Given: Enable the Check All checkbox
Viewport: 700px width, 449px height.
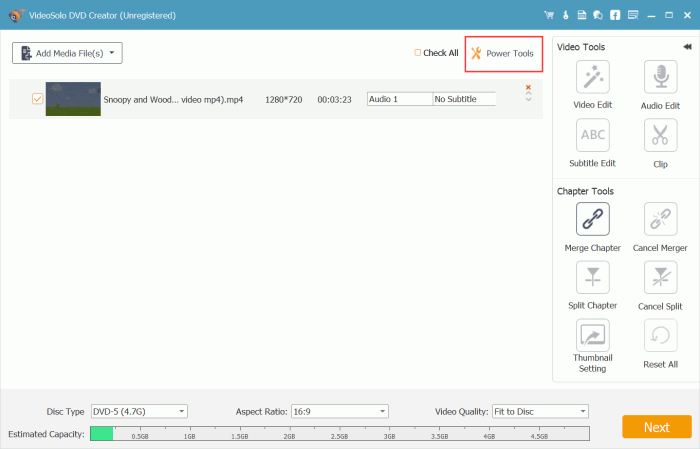Looking at the screenshot, I should point(417,53).
